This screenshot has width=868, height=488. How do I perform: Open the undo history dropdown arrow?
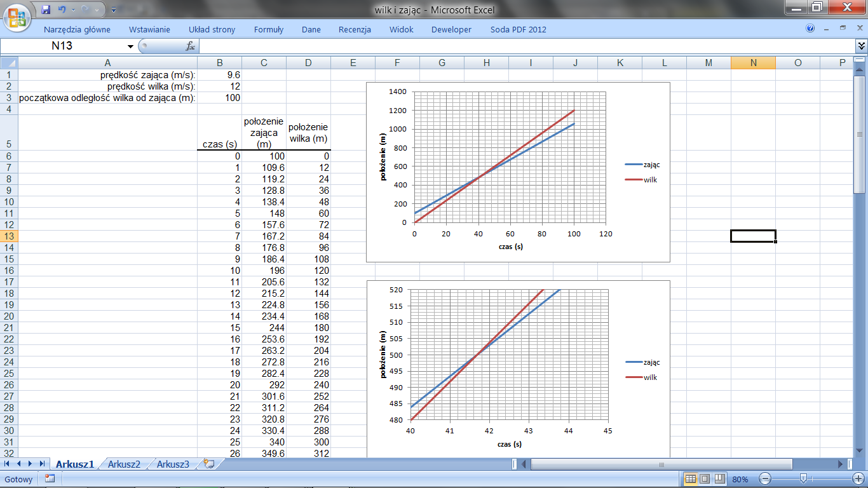tap(72, 10)
